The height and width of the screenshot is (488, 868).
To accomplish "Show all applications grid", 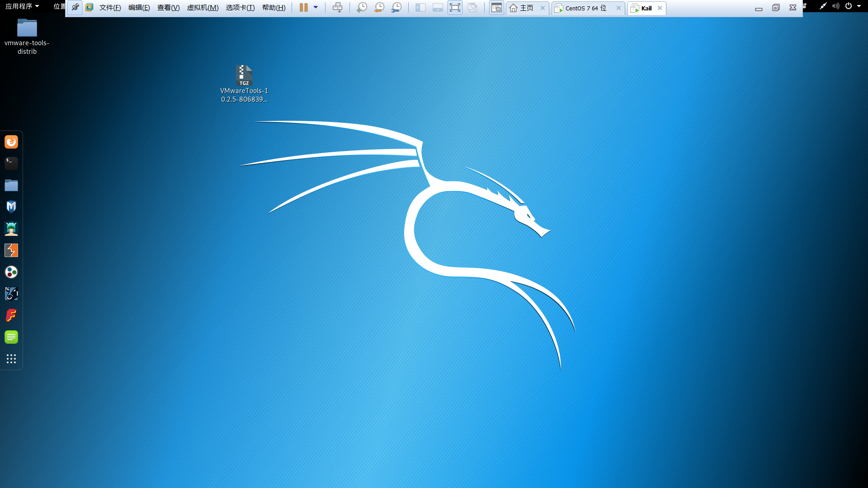I will 11,359.
